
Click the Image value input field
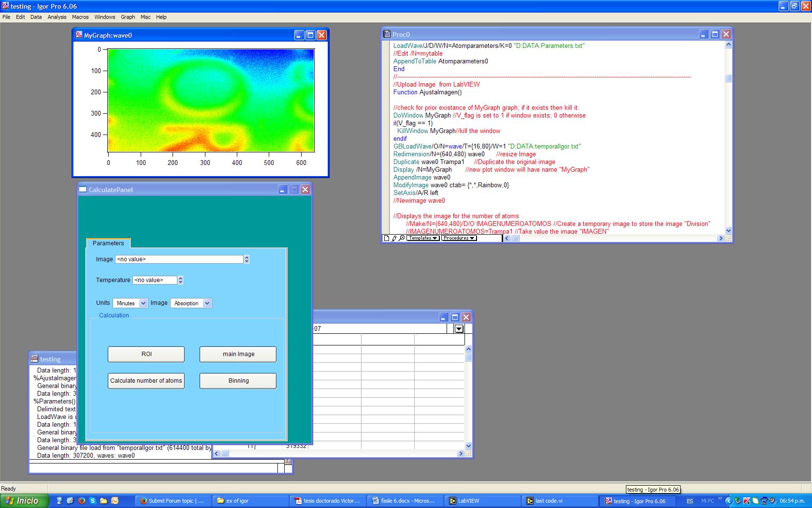(179, 259)
